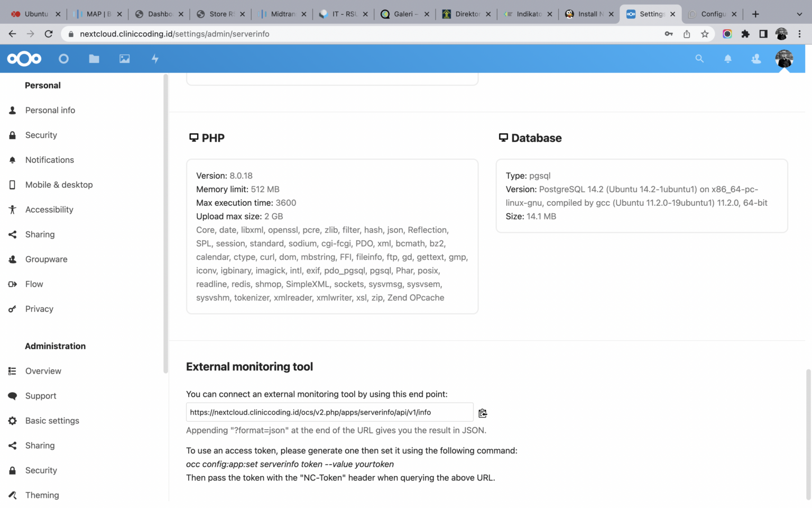Open Support in the Administration sidebar

coord(41,396)
